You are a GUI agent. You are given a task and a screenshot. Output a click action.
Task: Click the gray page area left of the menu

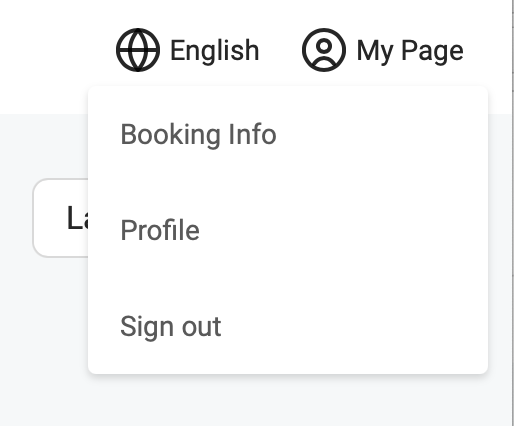click(43, 317)
